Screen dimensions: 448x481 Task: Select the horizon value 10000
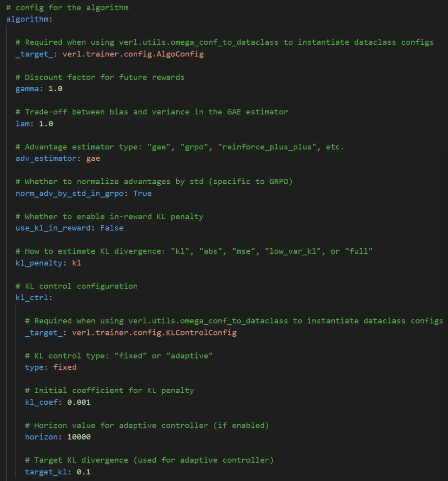tap(79, 437)
